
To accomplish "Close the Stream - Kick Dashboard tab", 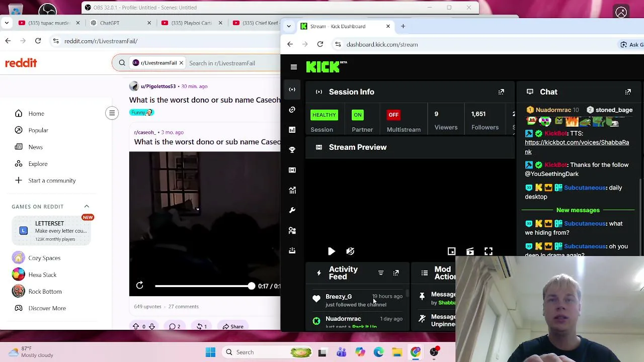I will [x=388, y=26].
